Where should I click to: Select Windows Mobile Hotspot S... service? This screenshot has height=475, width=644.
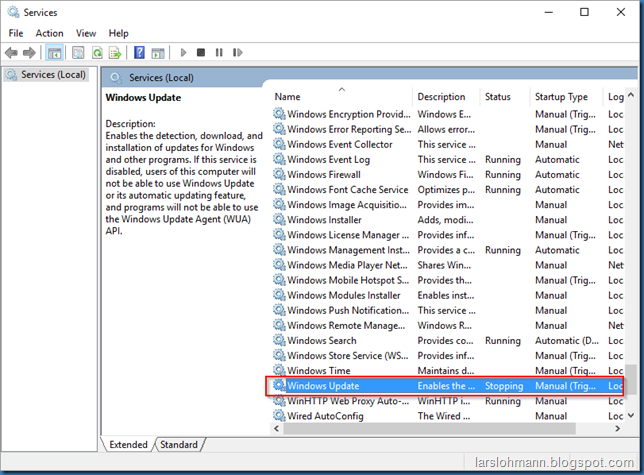(448, 280)
